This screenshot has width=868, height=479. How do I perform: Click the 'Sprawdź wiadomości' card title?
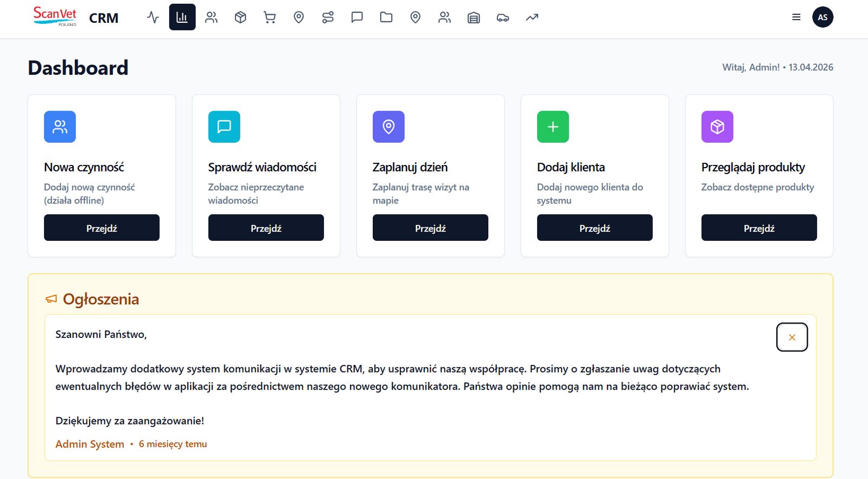click(262, 168)
